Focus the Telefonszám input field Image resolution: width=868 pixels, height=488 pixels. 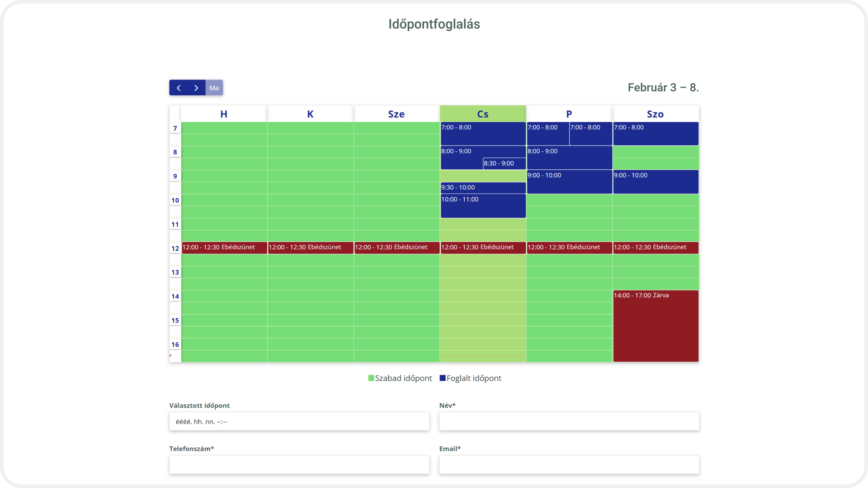click(299, 465)
